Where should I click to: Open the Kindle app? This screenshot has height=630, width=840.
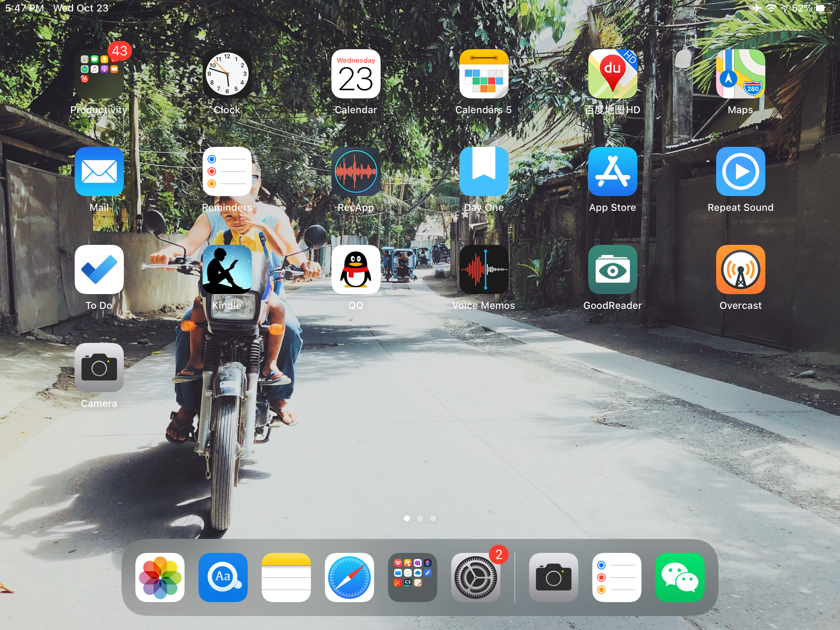(x=227, y=269)
